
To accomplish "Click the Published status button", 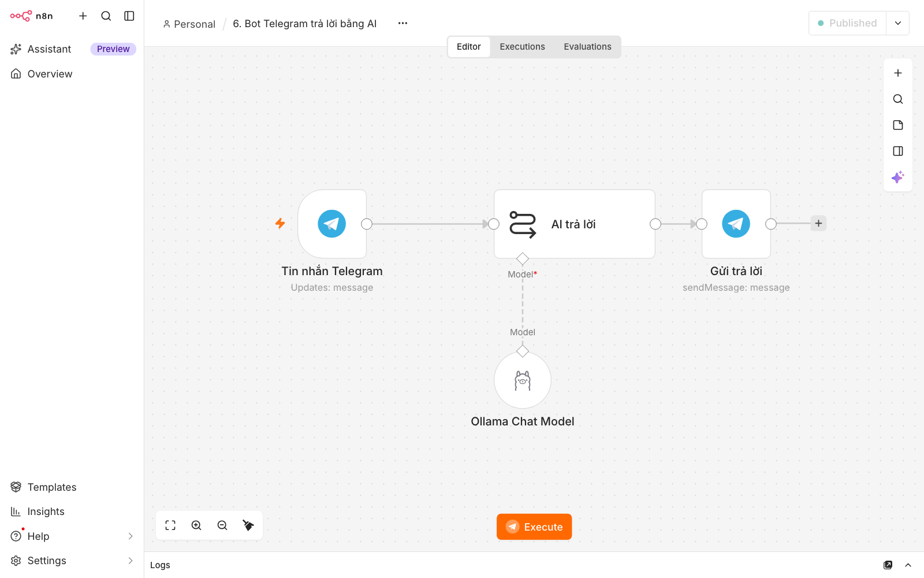I will coord(847,23).
